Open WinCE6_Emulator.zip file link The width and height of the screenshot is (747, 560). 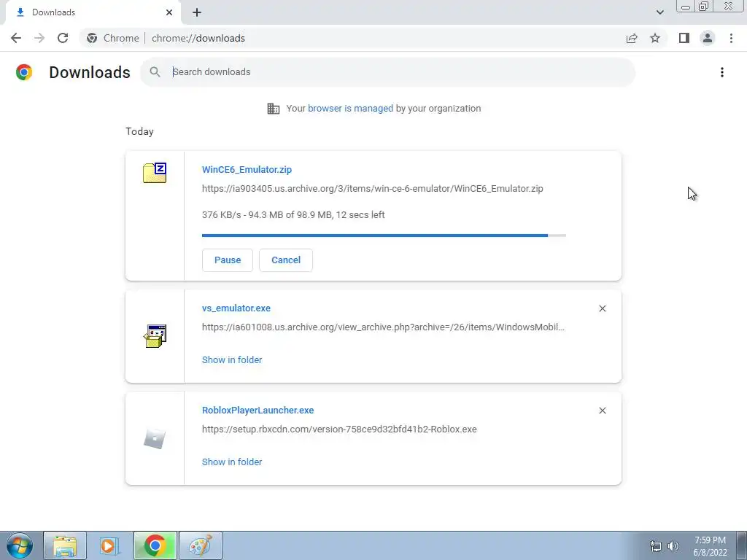247,169
